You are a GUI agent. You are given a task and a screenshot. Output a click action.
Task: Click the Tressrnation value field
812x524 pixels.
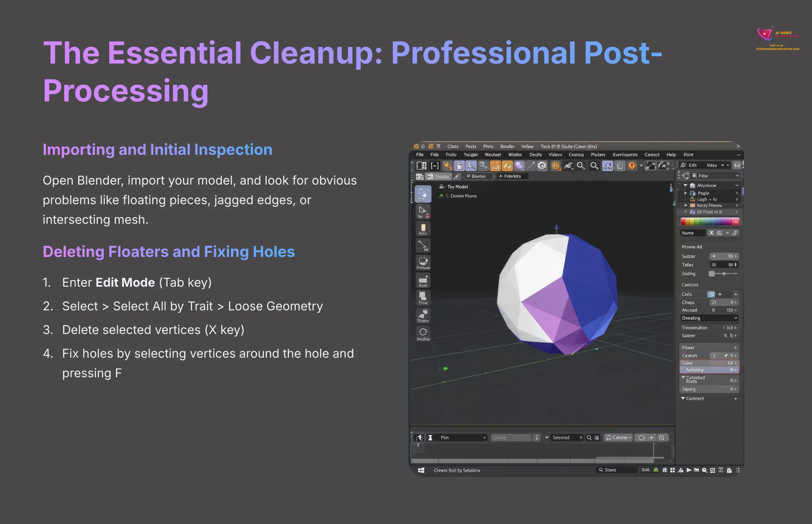[x=729, y=328]
